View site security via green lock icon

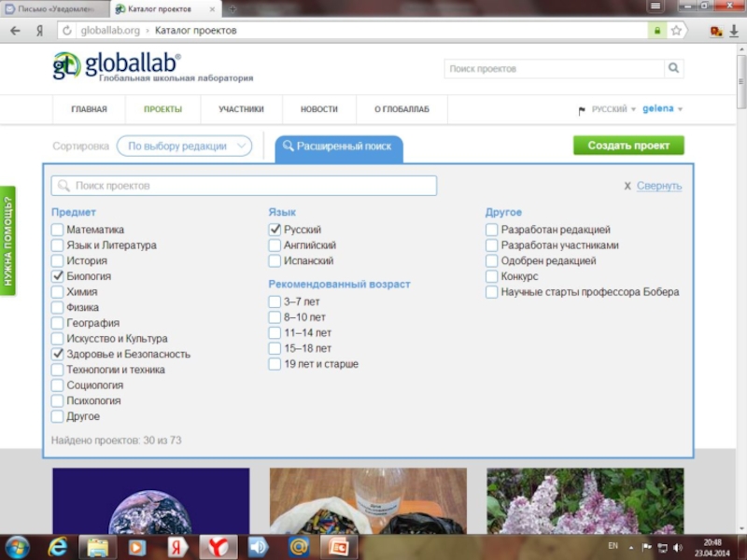(x=657, y=31)
